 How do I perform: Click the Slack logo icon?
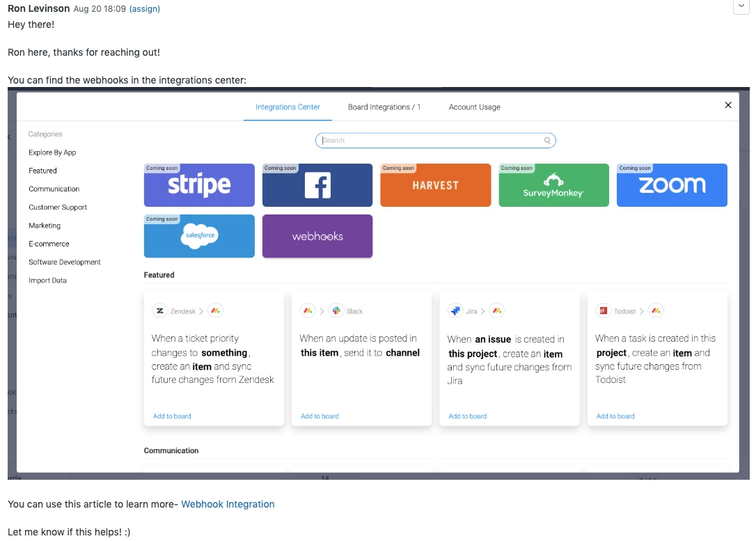pos(336,311)
